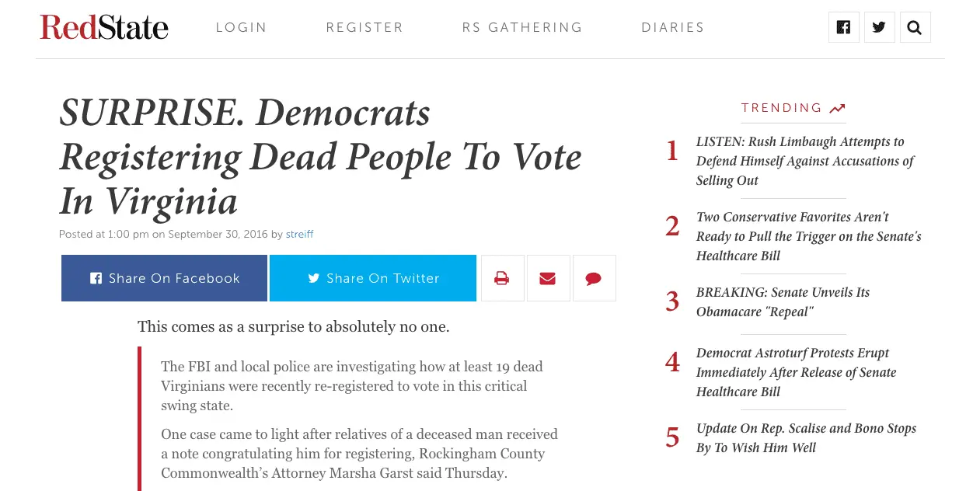This screenshot has height=491, width=980.
Task: Open the Login menu item
Action: click(x=241, y=28)
